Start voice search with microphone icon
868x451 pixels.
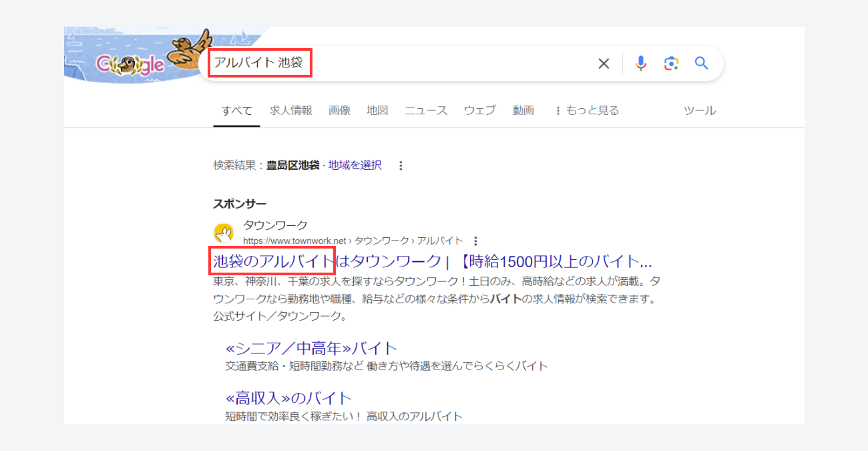click(x=641, y=63)
